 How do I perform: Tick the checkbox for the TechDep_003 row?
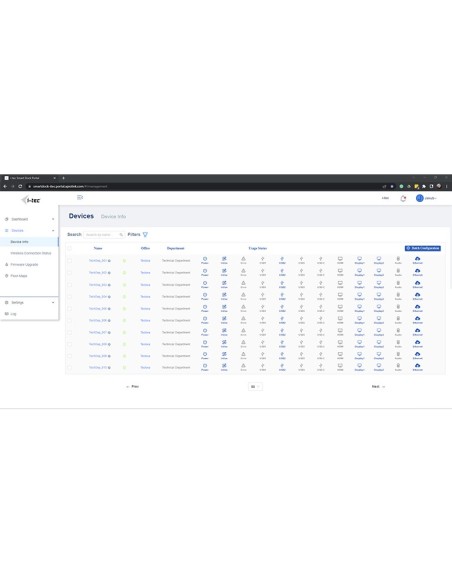[70, 285]
